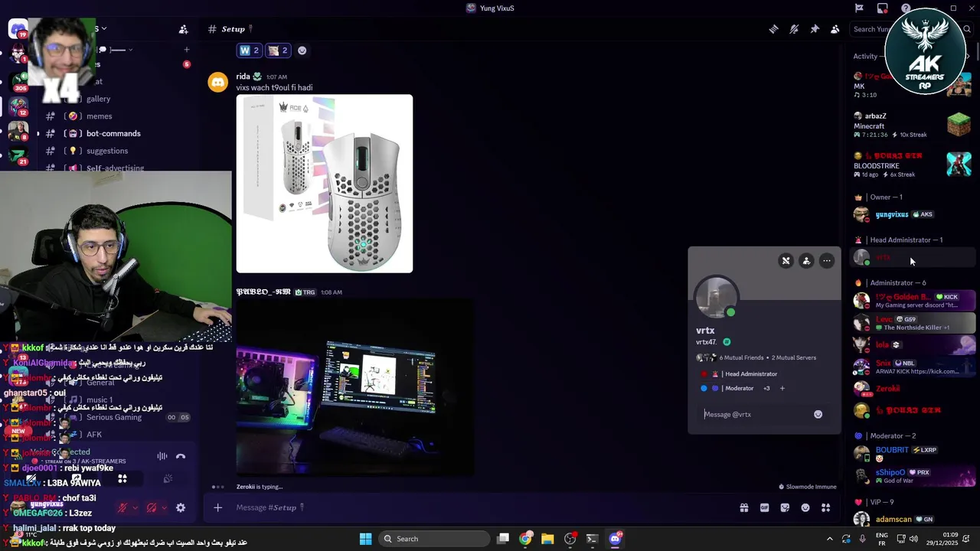Toggle microphone mute in user panel

122,507
